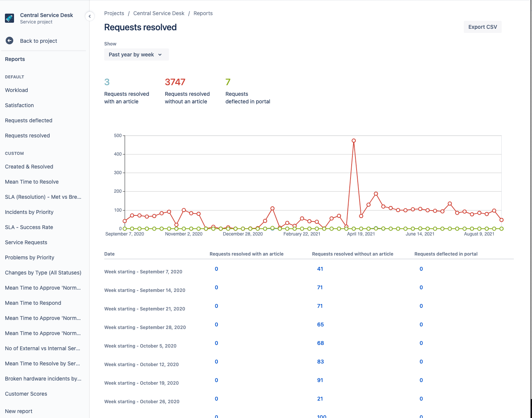
Task: Open the 91 resolved requests for October 19, 2020
Action: [x=320, y=380]
